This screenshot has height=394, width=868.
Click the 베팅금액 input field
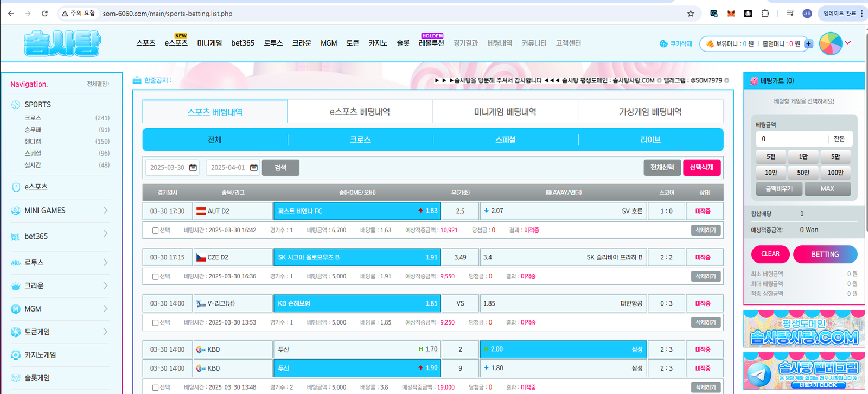(792, 139)
